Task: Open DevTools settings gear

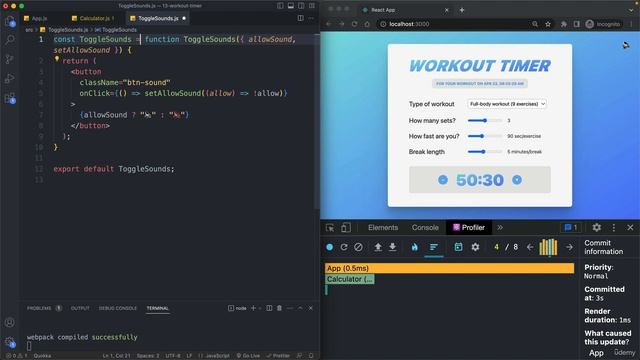Action: click(x=596, y=227)
